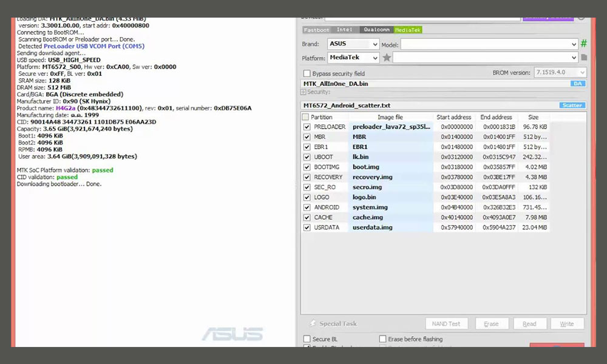Image resolution: width=607 pixels, height=364 pixels.
Task: Switch to the Intel tab
Action: tap(344, 30)
